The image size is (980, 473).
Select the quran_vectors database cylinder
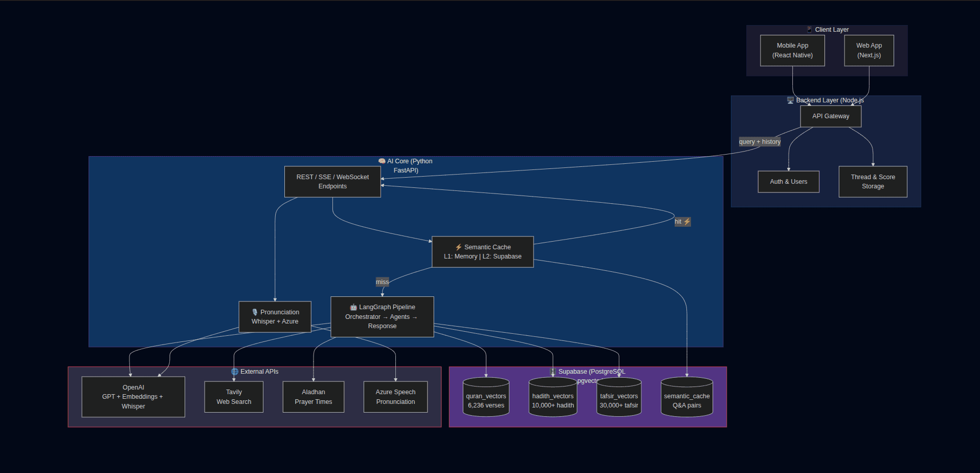coord(486,397)
